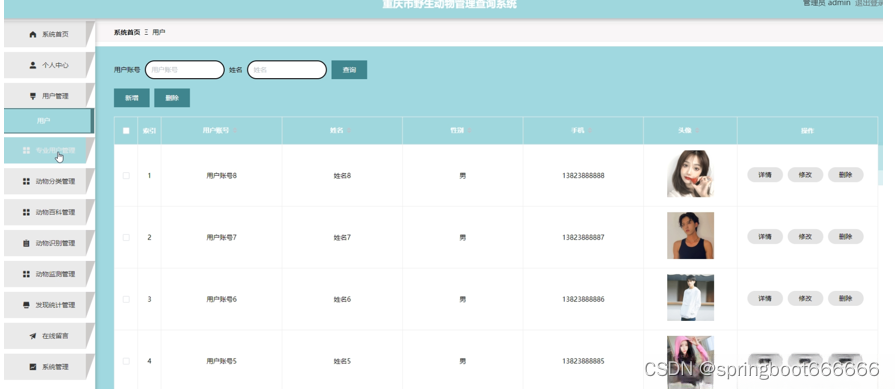Viewport: 895px width, 389px height.
Task: Click phone number 13823888888
Action: pyautogui.click(x=583, y=176)
